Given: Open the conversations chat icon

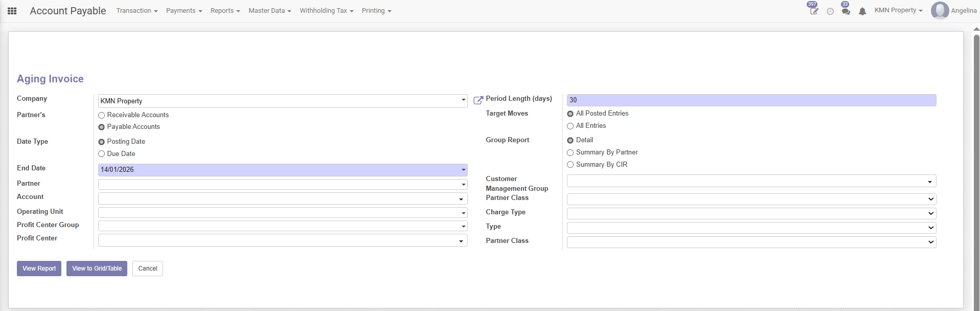Looking at the screenshot, I should (x=846, y=11).
